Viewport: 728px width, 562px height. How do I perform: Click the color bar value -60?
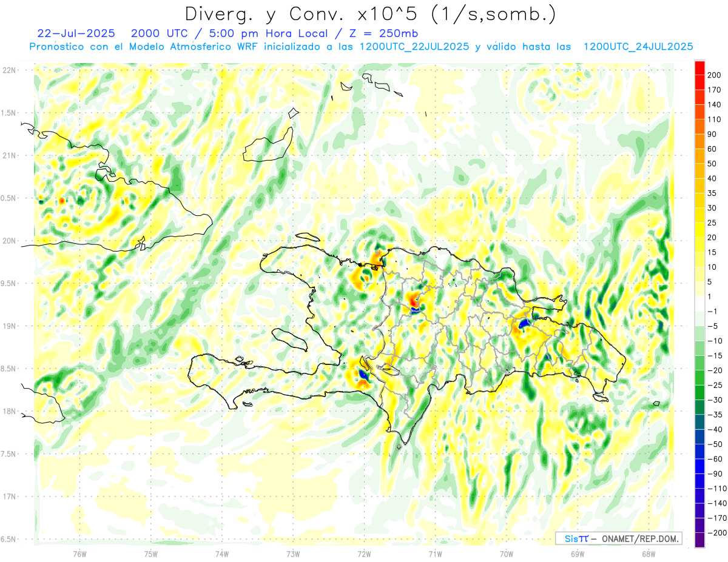click(716, 460)
